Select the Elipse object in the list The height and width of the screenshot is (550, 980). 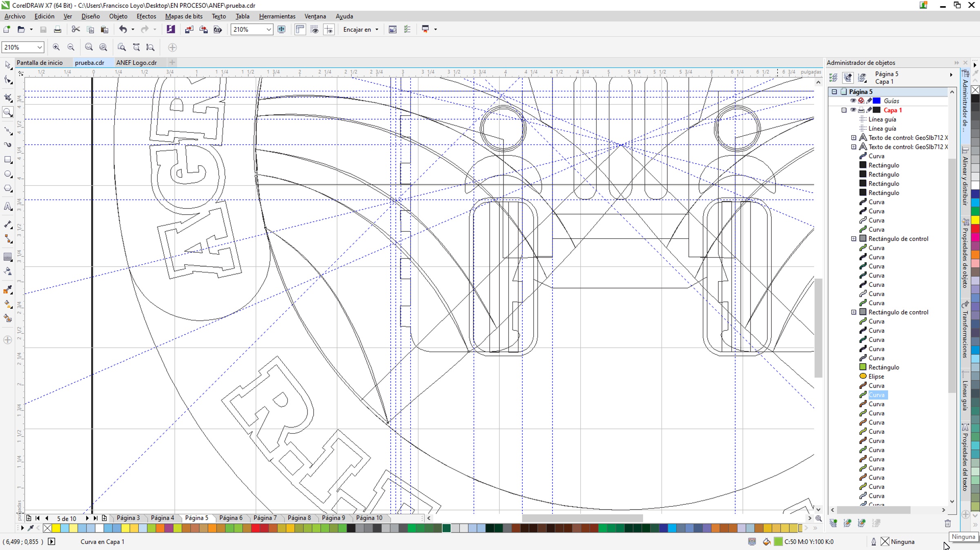[876, 377]
